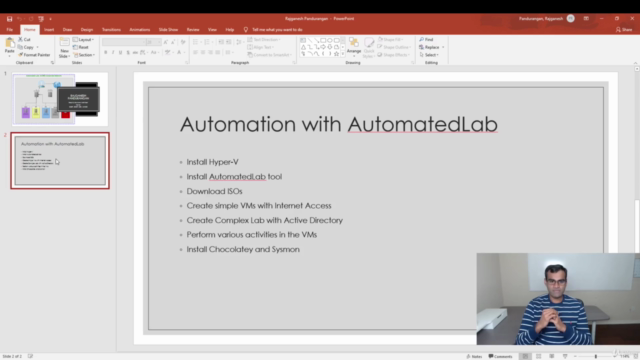The height and width of the screenshot is (360, 640).
Task: Select the star shape from the gallery
Action: 336,54
